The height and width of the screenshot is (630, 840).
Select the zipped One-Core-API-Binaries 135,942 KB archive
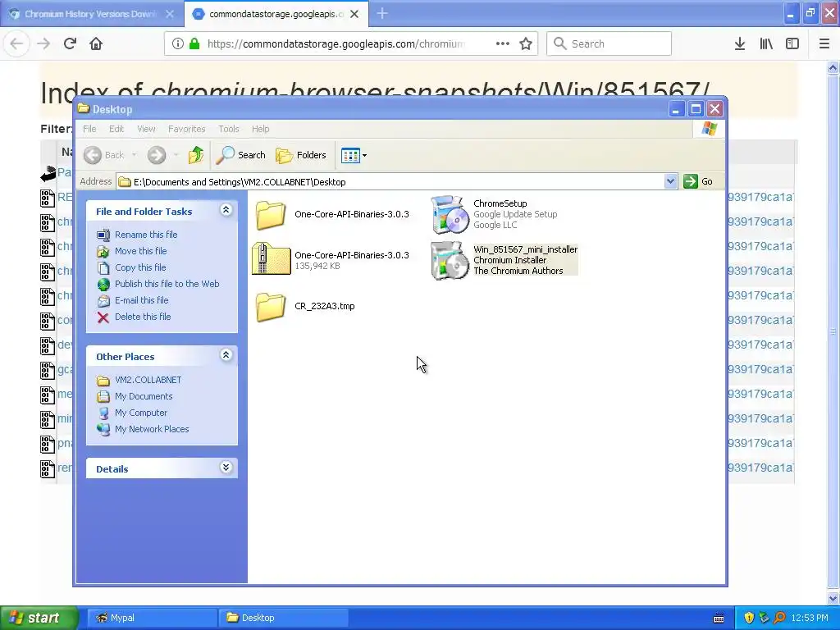[x=271, y=259]
